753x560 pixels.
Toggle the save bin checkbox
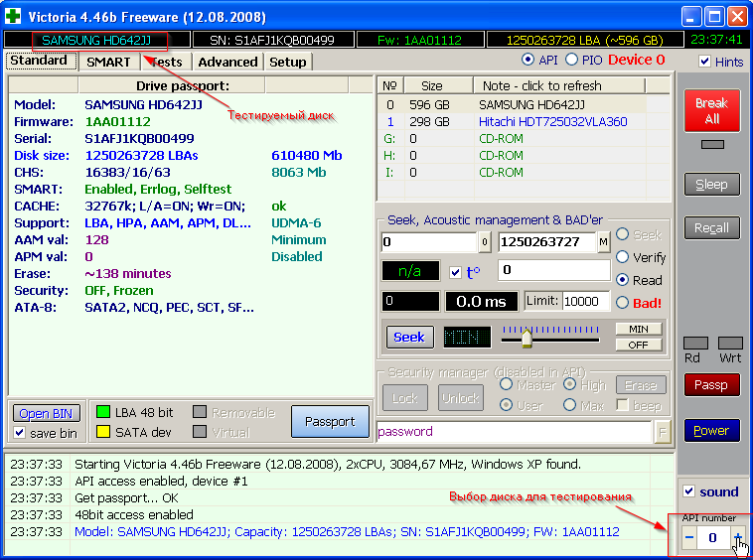point(19,432)
